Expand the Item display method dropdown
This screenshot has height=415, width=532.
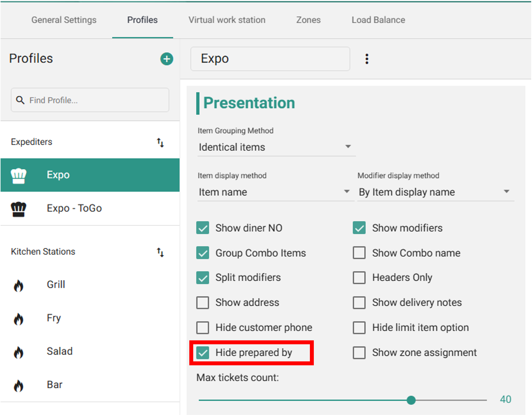(275, 192)
